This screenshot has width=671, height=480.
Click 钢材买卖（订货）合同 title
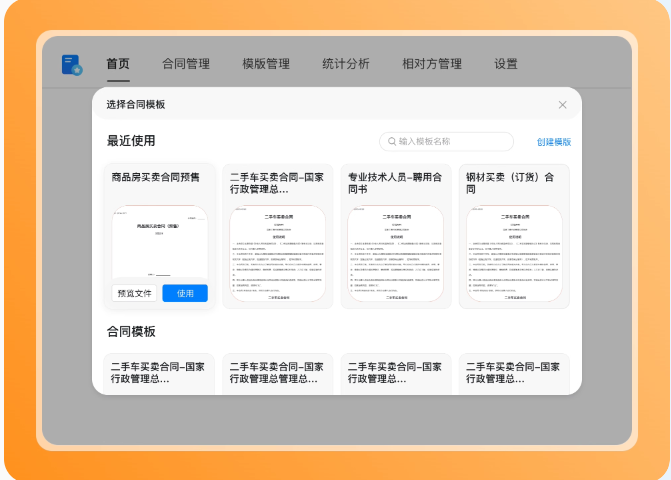pos(510,183)
